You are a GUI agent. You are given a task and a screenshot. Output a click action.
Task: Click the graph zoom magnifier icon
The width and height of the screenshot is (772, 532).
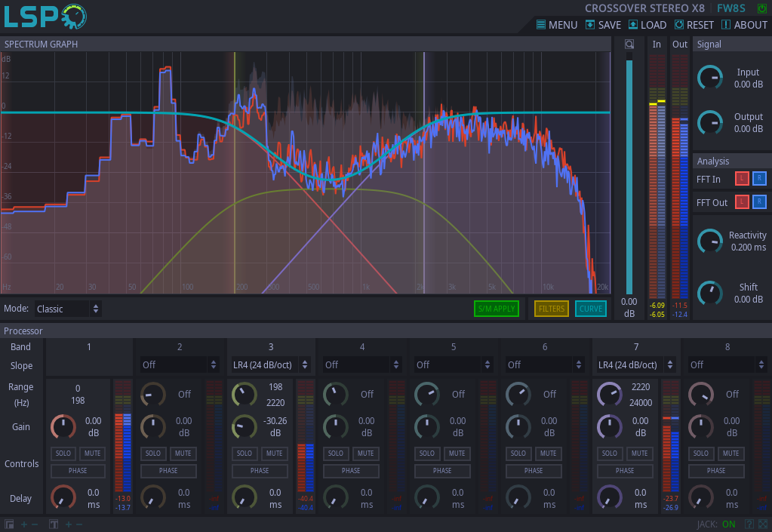click(629, 45)
